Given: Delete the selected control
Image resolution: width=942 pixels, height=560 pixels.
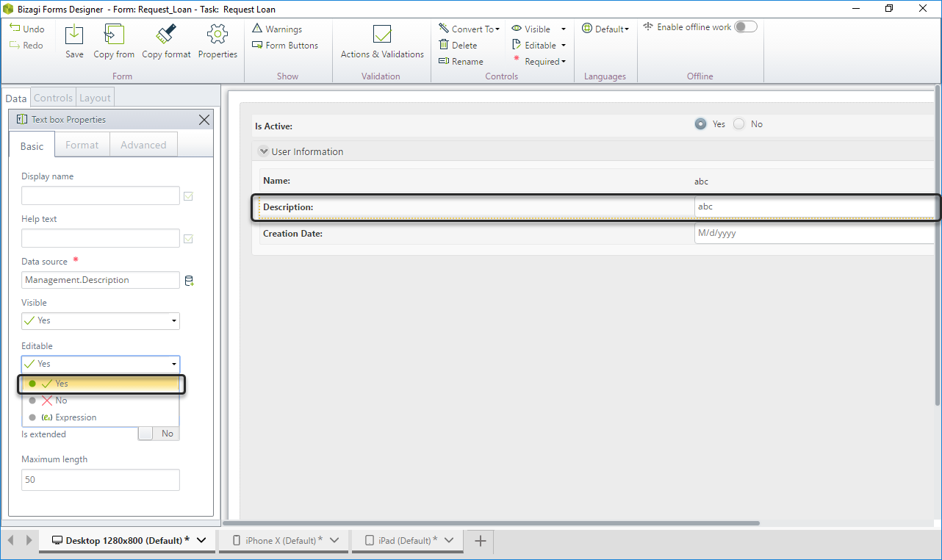Looking at the screenshot, I should (459, 45).
